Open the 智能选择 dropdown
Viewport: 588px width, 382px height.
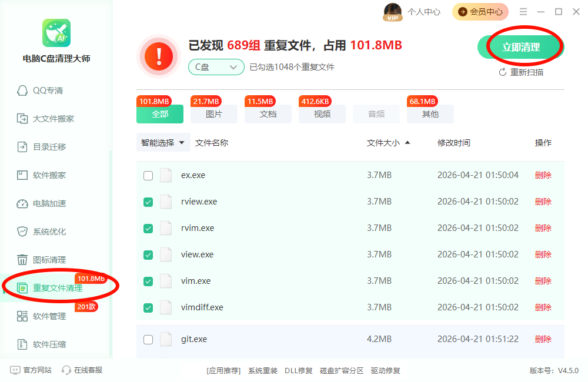[x=163, y=142]
